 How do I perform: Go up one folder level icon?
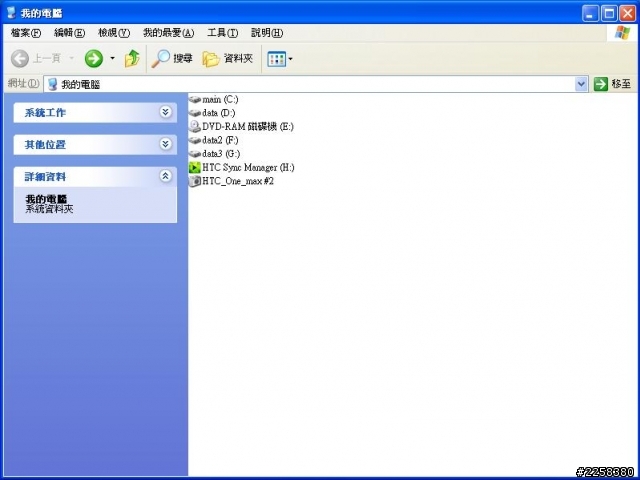coord(132,59)
